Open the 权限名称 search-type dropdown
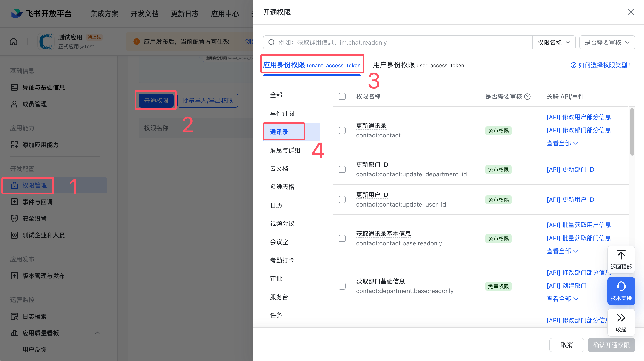The height and width of the screenshot is (361, 644). pos(554,42)
